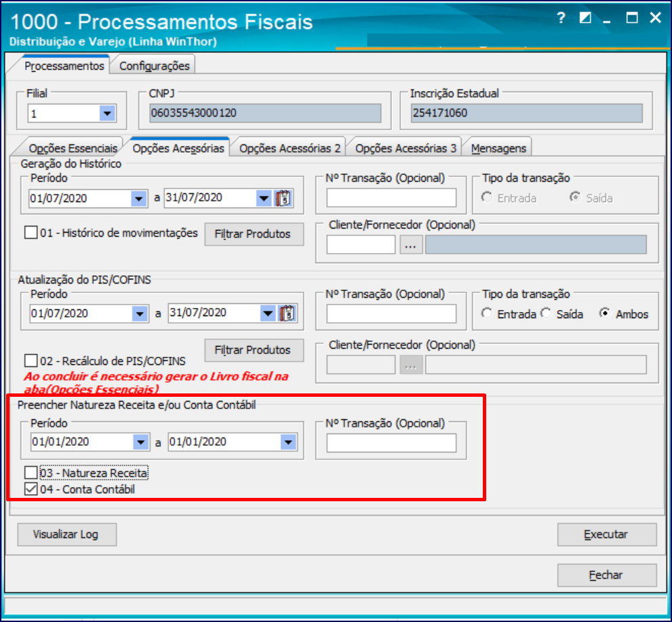Open Opções Acessórias tab

(x=178, y=149)
